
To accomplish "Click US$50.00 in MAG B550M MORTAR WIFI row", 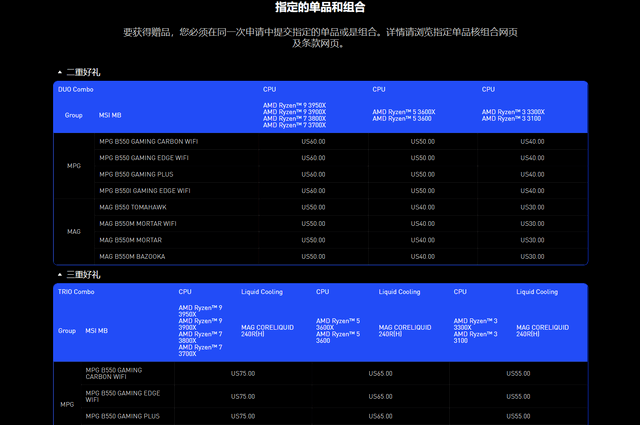I will click(313, 224).
